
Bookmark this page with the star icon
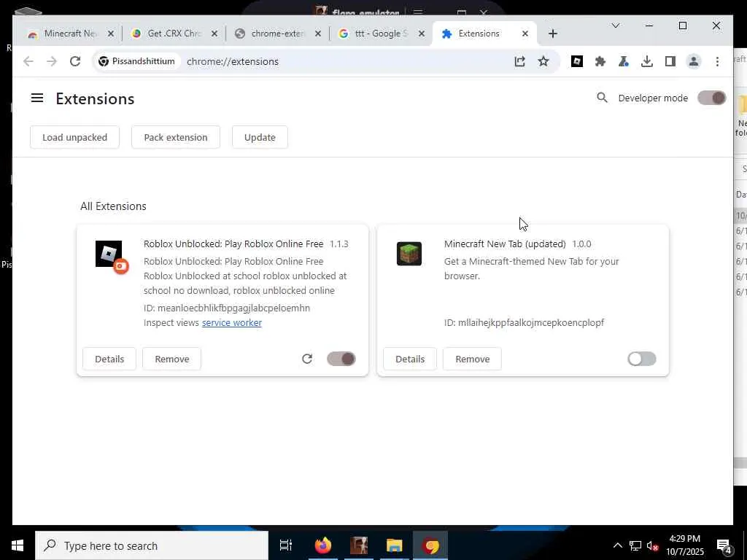(x=543, y=61)
